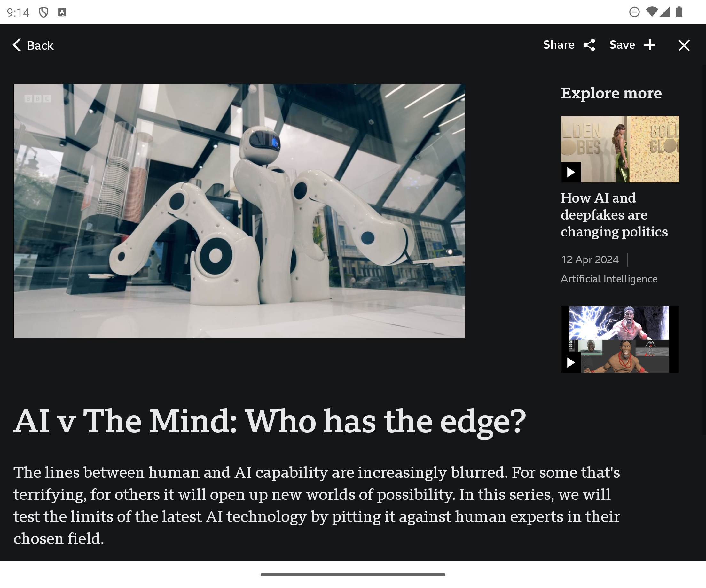Tap the plus icon beside Save

[650, 45]
